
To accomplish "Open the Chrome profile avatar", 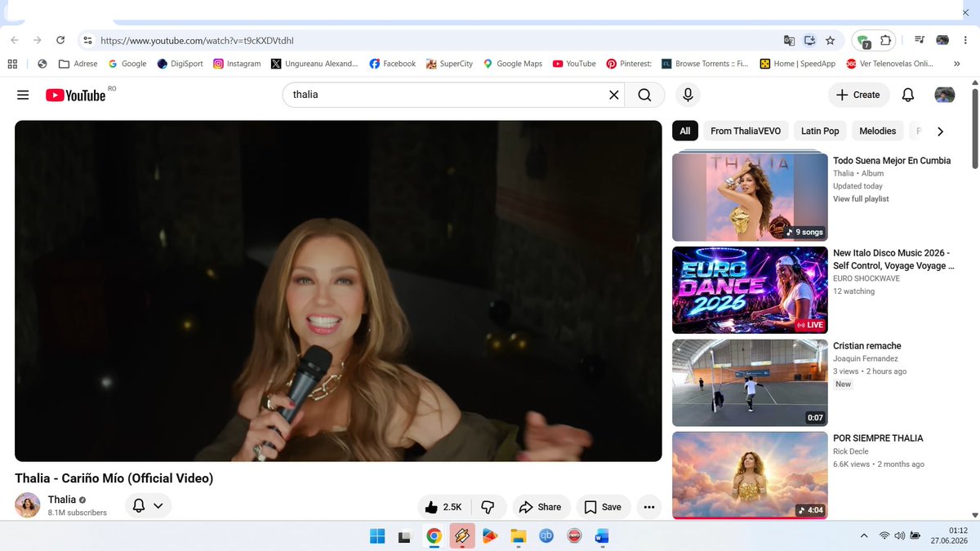I will (x=942, y=40).
